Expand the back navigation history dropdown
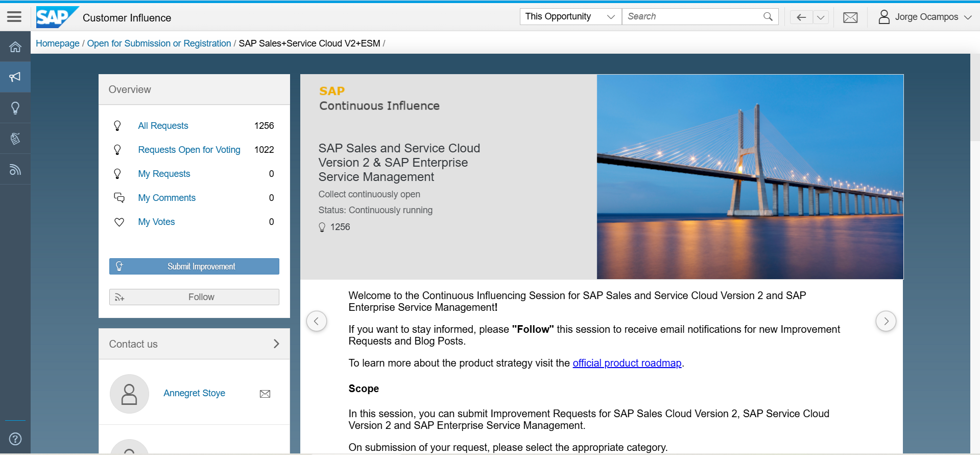 (821, 17)
